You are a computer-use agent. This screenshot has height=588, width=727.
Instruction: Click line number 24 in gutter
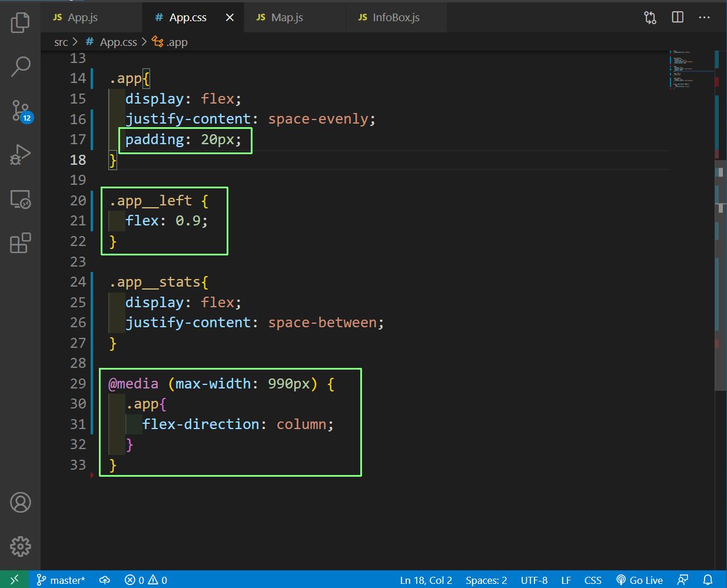78,282
